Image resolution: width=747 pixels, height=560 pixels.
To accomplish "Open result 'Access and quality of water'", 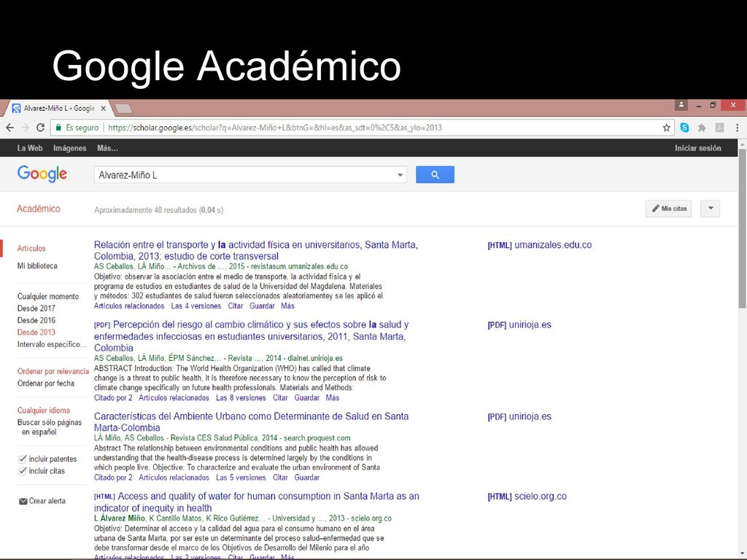I will pyautogui.click(x=257, y=502).
